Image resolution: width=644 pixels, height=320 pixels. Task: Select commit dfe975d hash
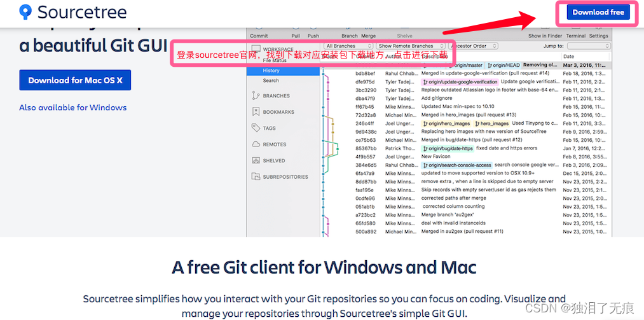click(x=365, y=81)
